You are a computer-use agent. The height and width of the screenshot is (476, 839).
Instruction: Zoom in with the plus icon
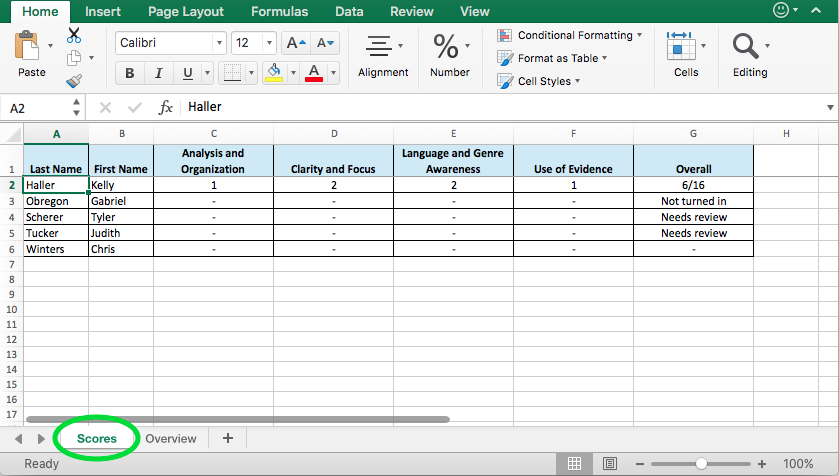[x=761, y=464]
